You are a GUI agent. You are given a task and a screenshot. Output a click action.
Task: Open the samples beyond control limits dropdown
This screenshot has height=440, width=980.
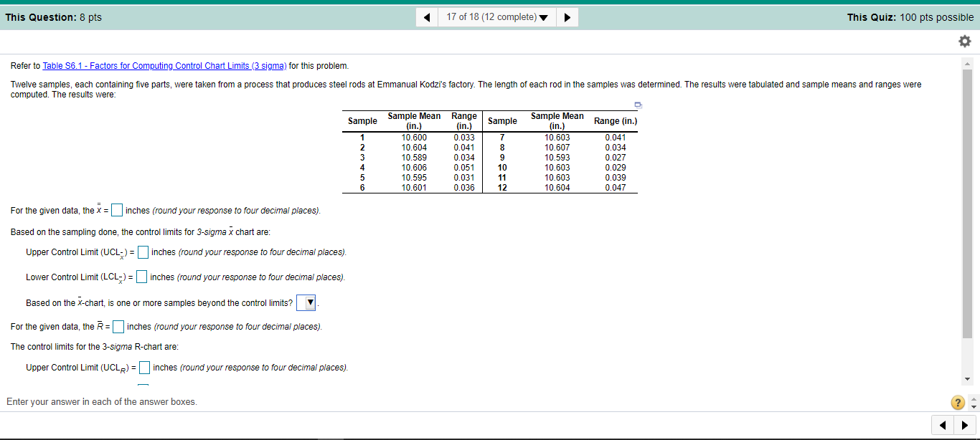click(x=307, y=303)
